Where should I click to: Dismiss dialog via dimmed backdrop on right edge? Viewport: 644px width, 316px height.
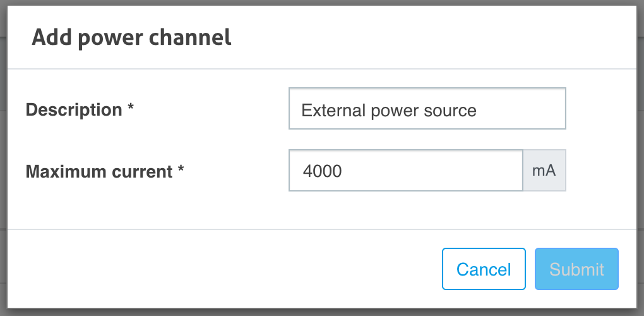(641, 158)
